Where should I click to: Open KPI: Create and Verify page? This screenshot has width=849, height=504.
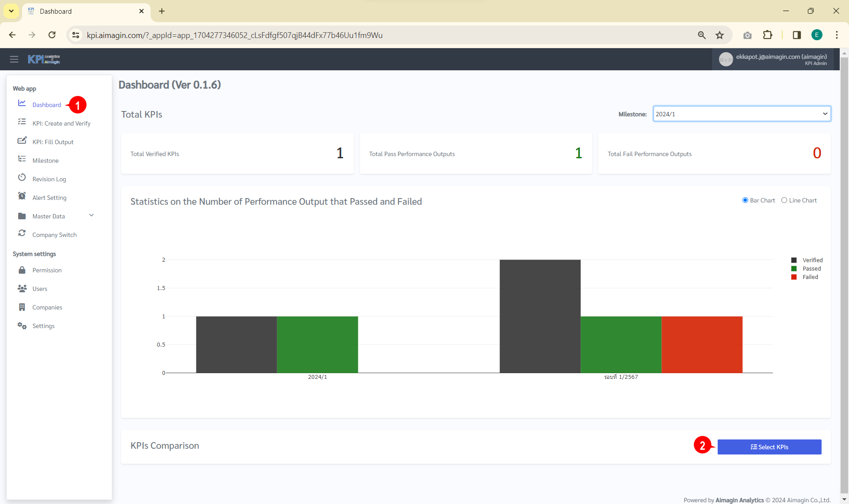tap(61, 123)
